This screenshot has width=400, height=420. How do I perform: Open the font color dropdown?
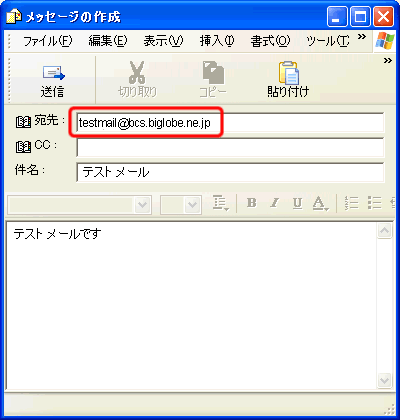tap(320, 203)
